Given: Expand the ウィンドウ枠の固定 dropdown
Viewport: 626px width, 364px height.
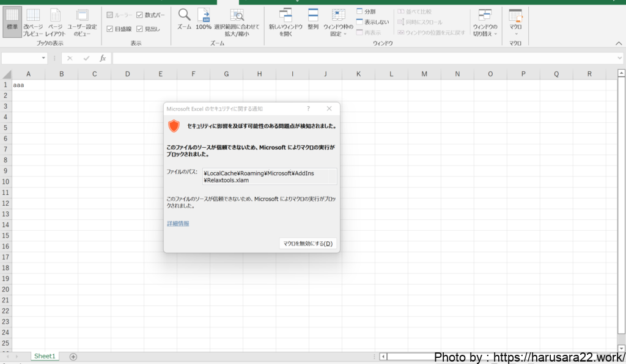Looking at the screenshot, I should click(338, 22).
